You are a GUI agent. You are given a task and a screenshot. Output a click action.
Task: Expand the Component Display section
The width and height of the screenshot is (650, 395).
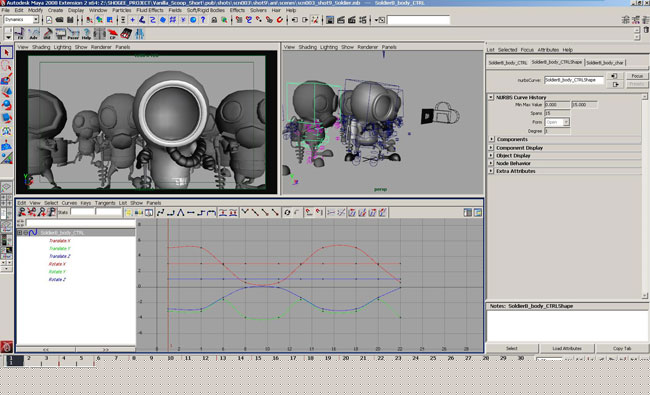tap(491, 148)
